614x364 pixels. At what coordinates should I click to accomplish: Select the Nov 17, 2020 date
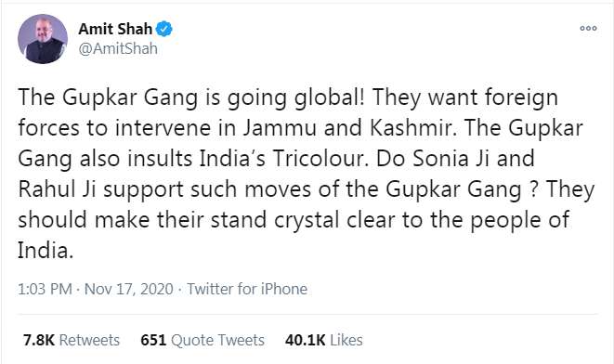[x=128, y=289]
